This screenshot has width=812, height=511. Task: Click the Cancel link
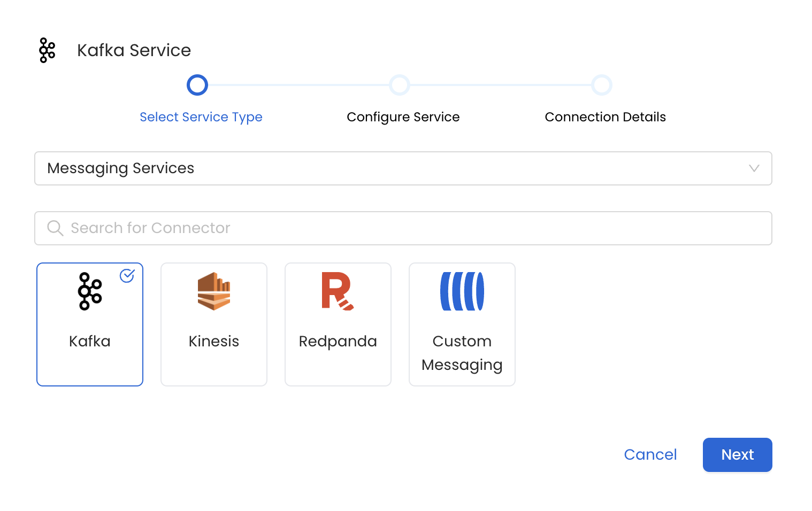[x=650, y=454]
